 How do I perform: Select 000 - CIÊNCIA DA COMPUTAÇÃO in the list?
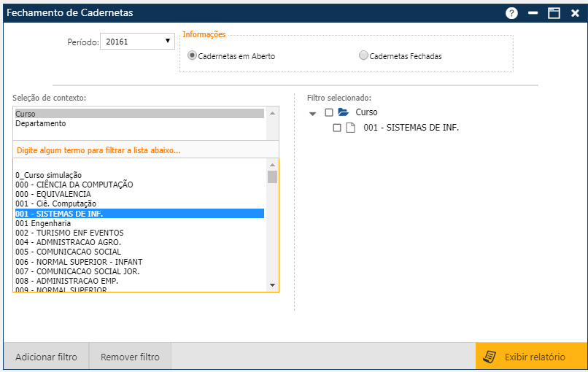(74, 185)
